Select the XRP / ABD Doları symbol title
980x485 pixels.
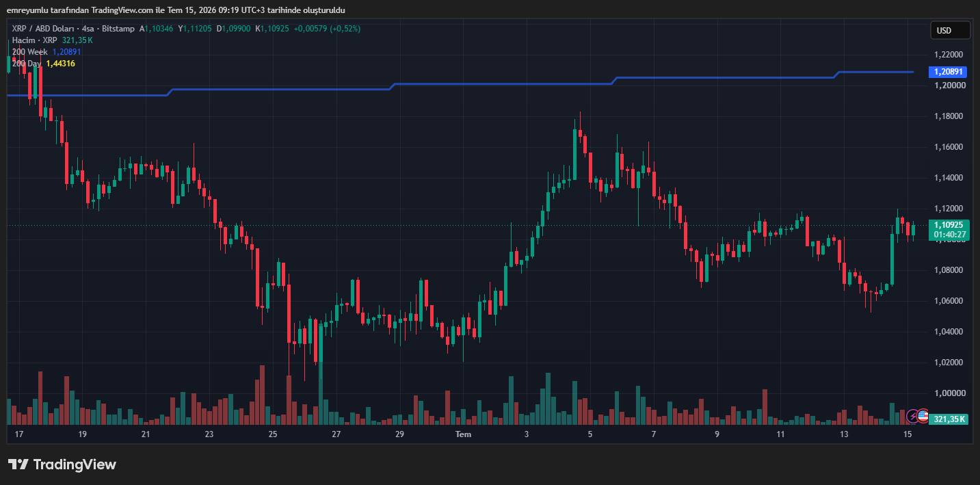(44, 29)
